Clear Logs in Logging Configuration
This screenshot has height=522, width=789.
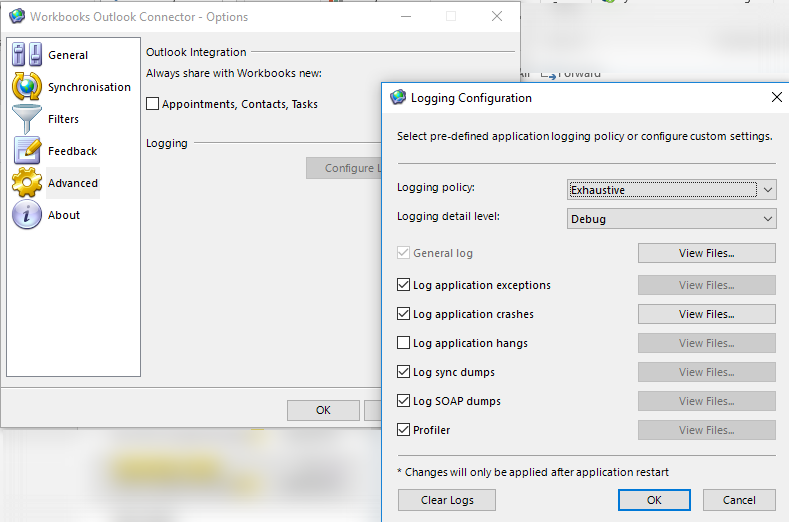(447, 500)
